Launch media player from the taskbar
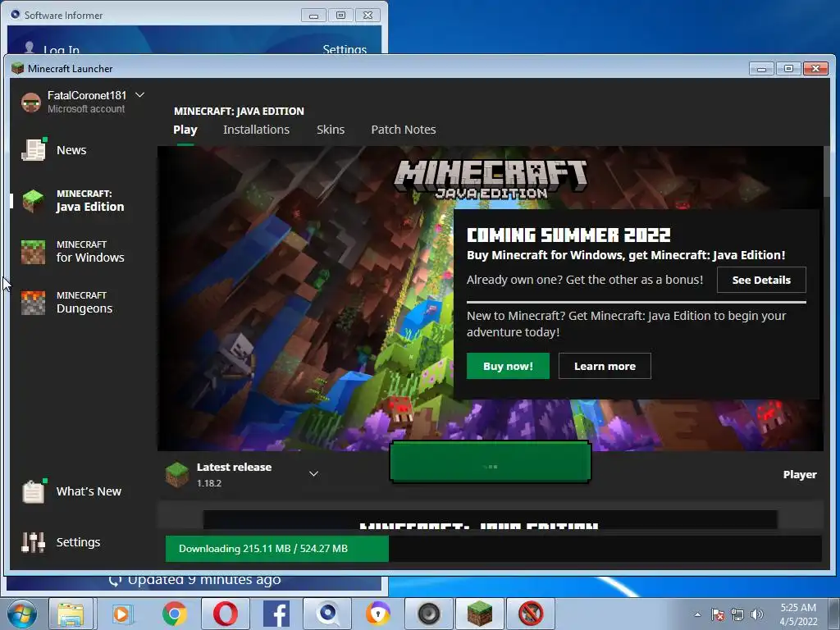 [121, 614]
